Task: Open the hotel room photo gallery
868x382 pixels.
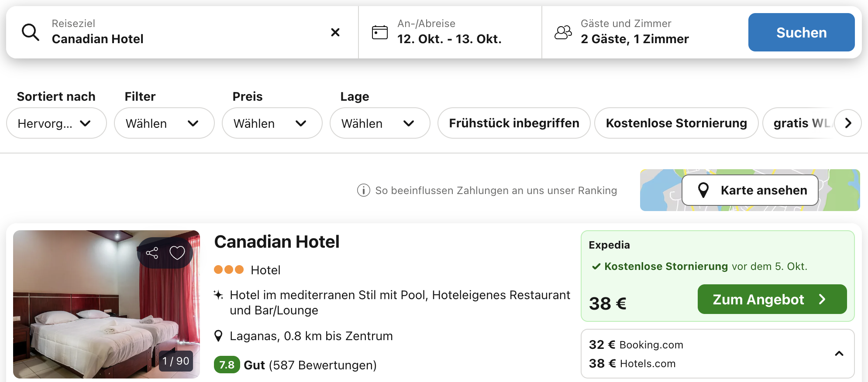Action: [x=107, y=304]
